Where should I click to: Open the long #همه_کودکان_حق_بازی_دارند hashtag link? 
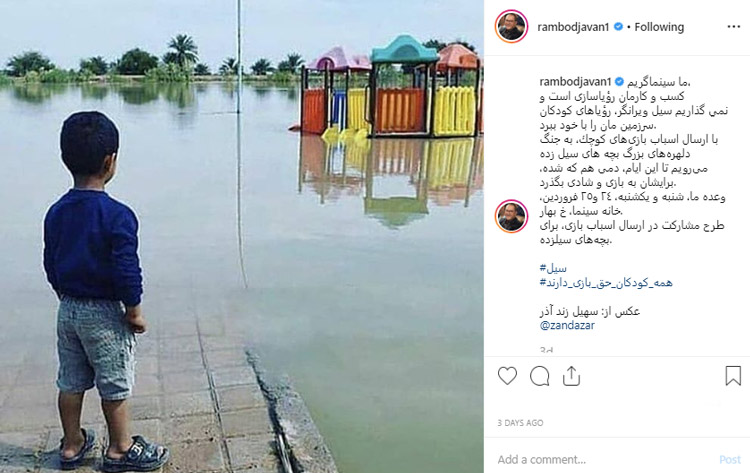click(x=606, y=283)
